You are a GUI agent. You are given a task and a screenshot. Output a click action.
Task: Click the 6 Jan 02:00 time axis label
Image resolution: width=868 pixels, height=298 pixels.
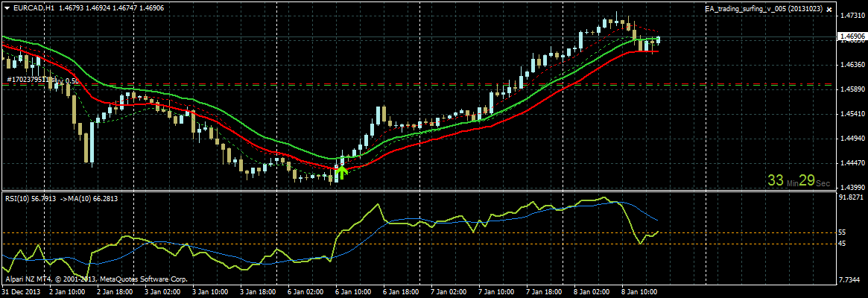(x=305, y=291)
